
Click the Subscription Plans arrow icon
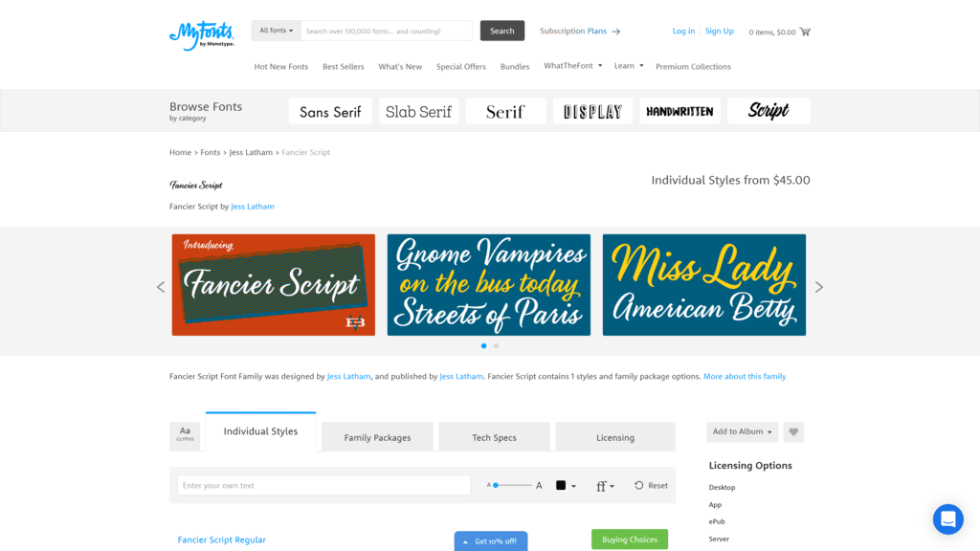616,32
